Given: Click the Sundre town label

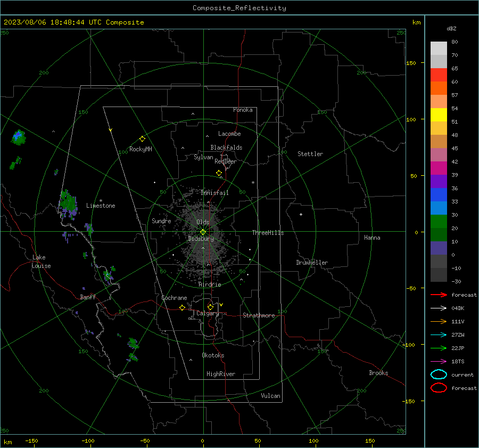Looking at the screenshot, I should [x=161, y=221].
